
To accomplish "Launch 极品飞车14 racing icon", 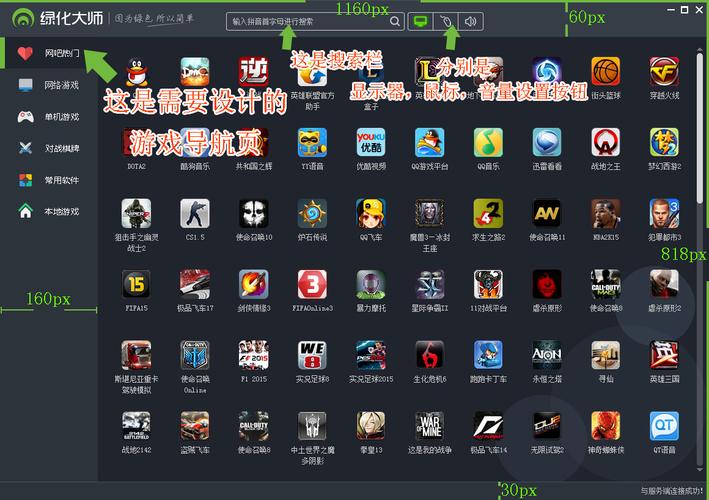I will [488, 426].
